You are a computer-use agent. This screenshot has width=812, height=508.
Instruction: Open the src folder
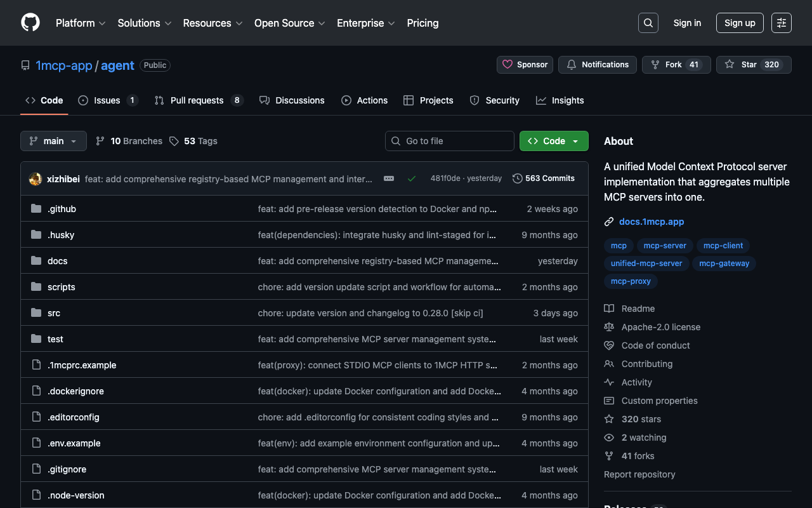[x=54, y=313]
